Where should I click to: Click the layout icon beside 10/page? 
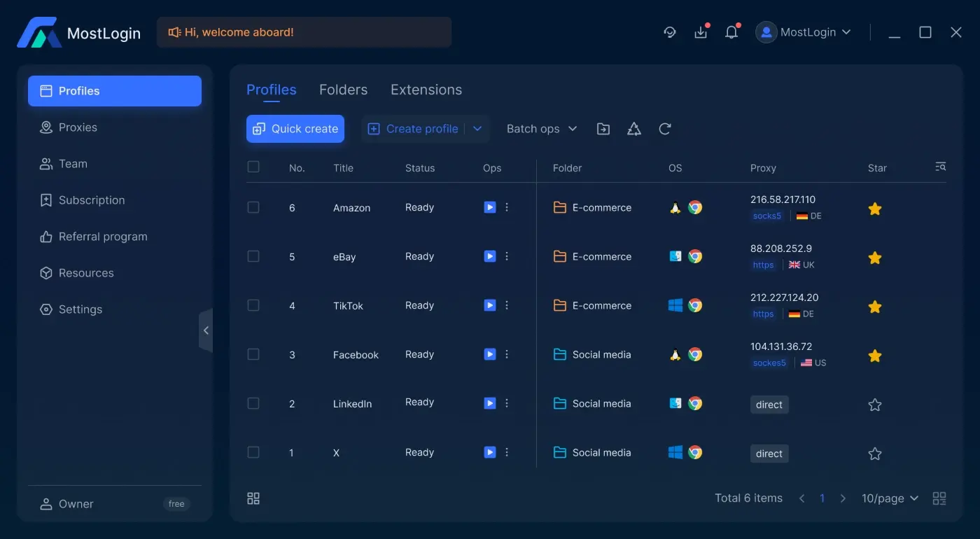click(939, 498)
